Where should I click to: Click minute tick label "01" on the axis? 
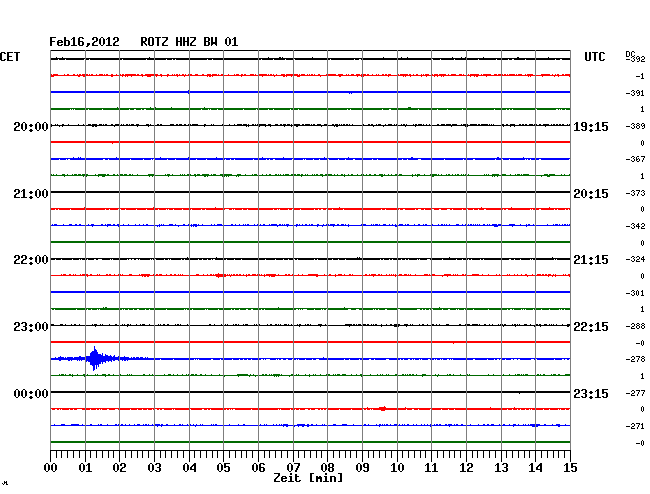[x=85, y=468]
